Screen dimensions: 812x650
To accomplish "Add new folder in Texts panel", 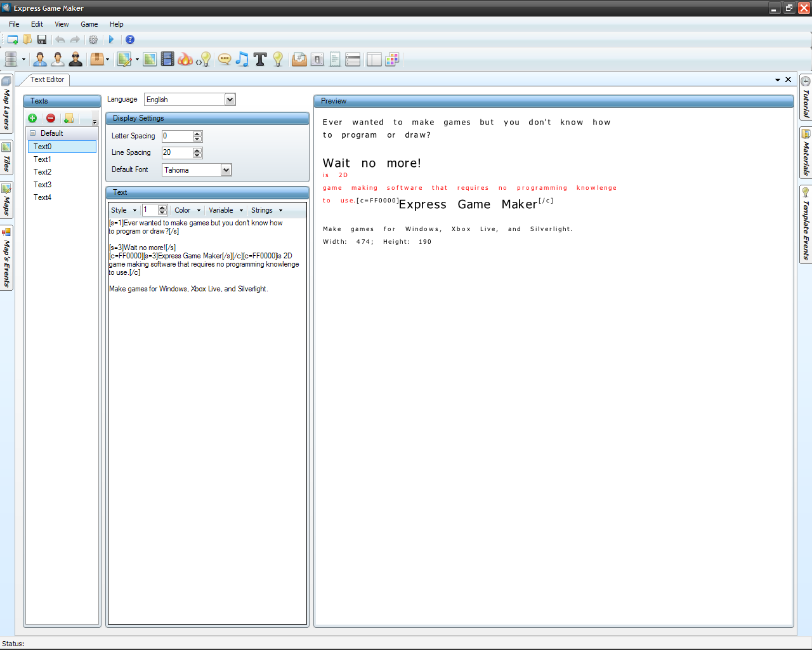I will pyautogui.click(x=69, y=118).
